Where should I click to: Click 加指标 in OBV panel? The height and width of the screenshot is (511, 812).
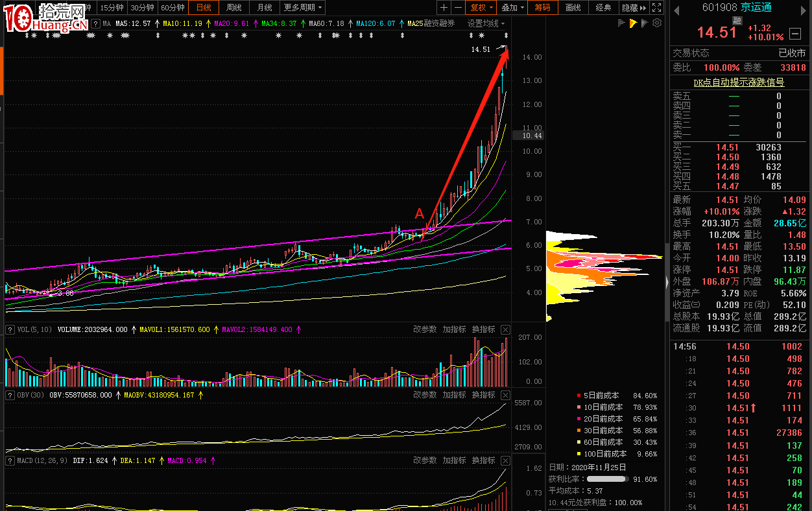point(454,395)
